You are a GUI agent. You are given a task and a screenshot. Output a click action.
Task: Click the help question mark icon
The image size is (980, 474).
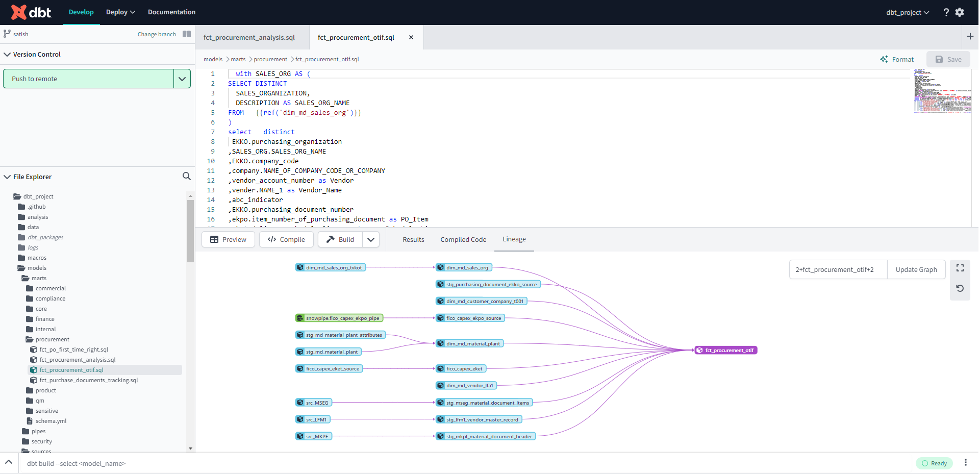pyautogui.click(x=946, y=12)
